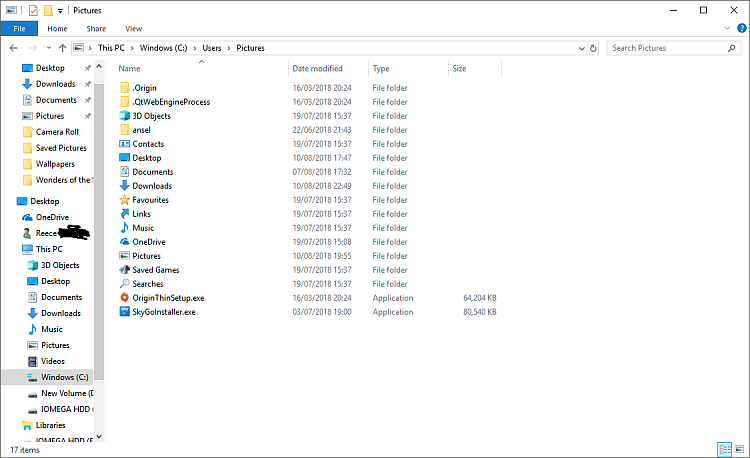Select OriginThinSetup.exe application icon

pos(124,298)
